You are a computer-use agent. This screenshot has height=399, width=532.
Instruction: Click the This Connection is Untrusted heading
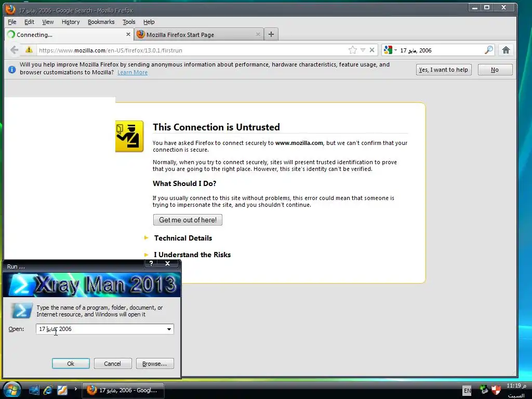pos(216,127)
